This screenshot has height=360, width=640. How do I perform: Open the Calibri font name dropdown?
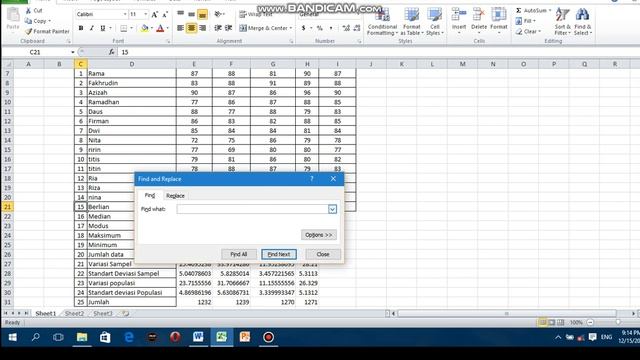point(125,14)
